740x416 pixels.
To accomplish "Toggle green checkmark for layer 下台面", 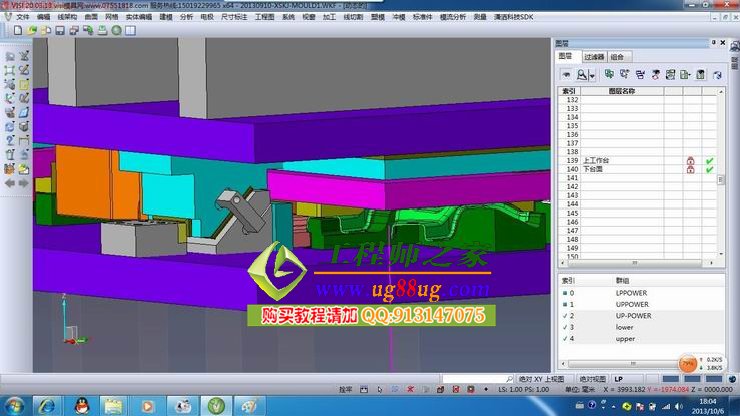I will pyautogui.click(x=709, y=169).
